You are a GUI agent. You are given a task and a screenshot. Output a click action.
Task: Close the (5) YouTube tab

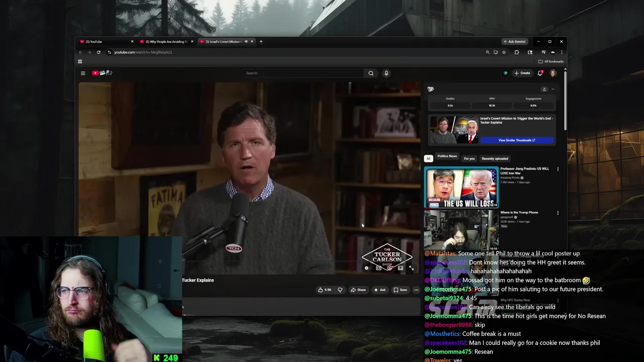click(x=132, y=42)
